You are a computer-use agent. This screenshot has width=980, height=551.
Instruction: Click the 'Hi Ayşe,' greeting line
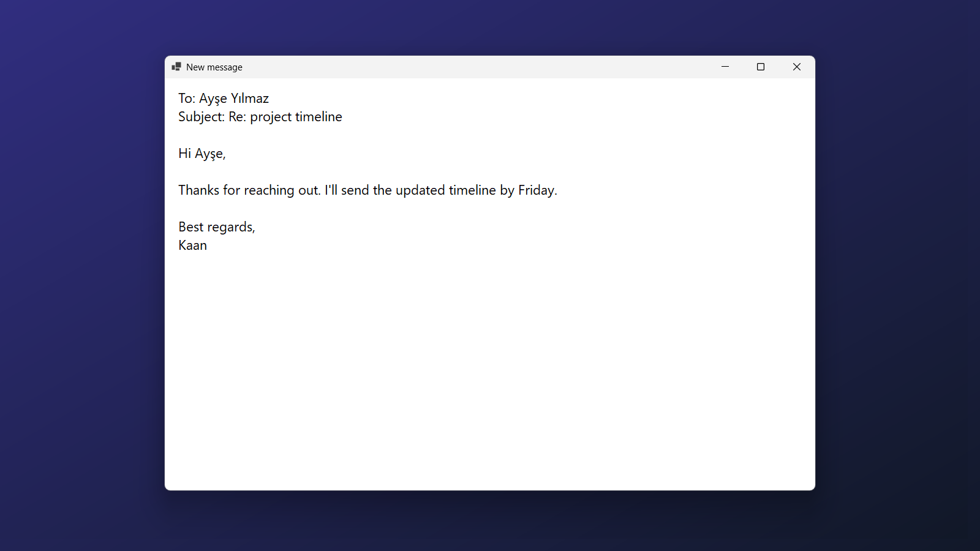click(202, 154)
